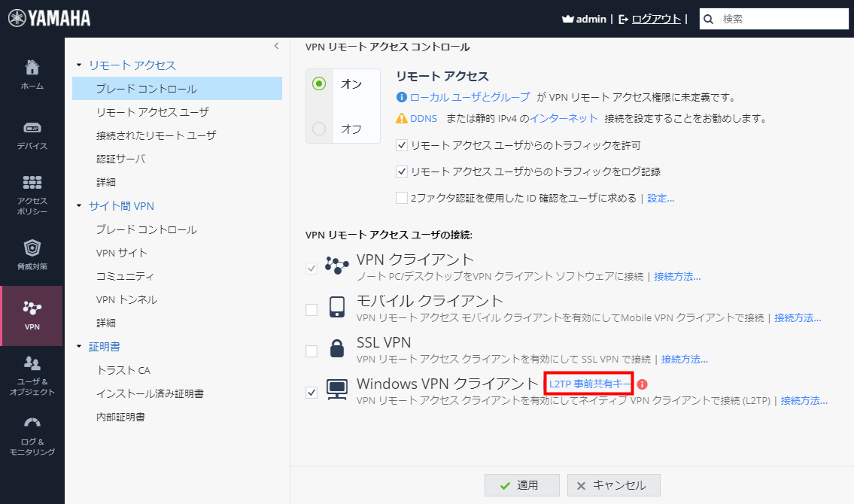This screenshot has width=854, height=504.
Task: Click the info icon next to L2TP 事前共有キー
Action: [643, 384]
